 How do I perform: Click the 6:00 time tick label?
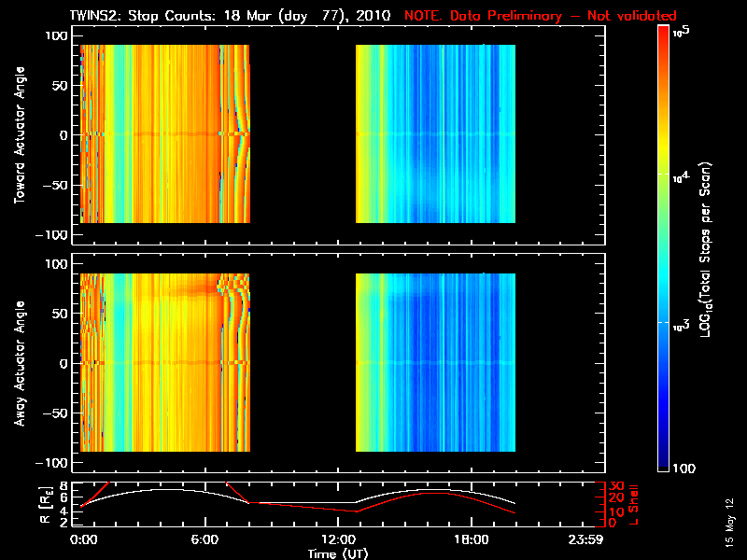coord(211,539)
